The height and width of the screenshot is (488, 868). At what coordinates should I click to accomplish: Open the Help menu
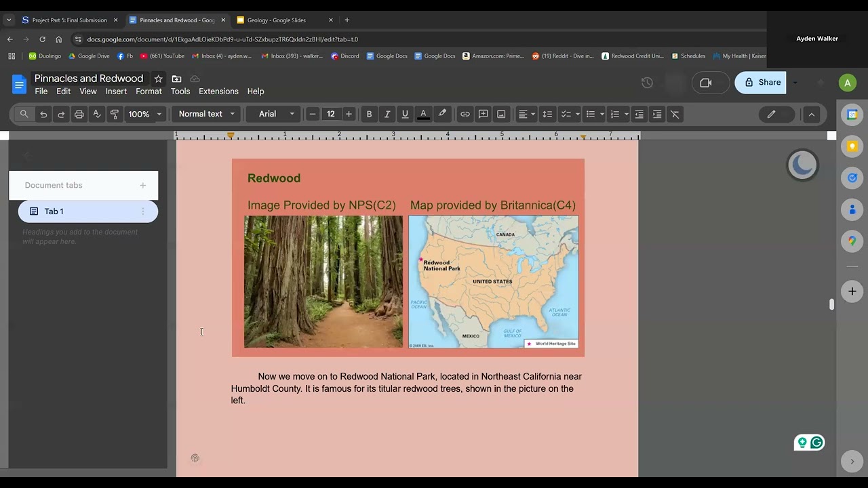[x=256, y=91]
